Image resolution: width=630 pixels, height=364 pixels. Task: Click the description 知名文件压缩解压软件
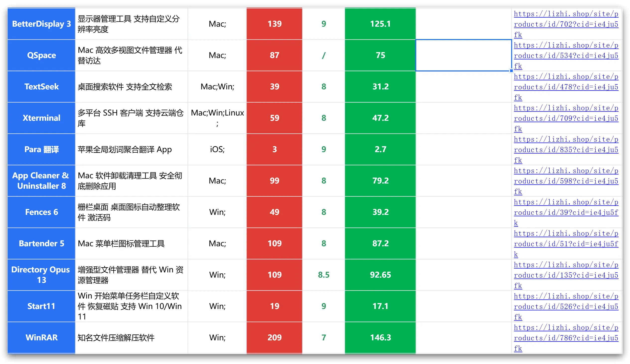click(x=132, y=338)
